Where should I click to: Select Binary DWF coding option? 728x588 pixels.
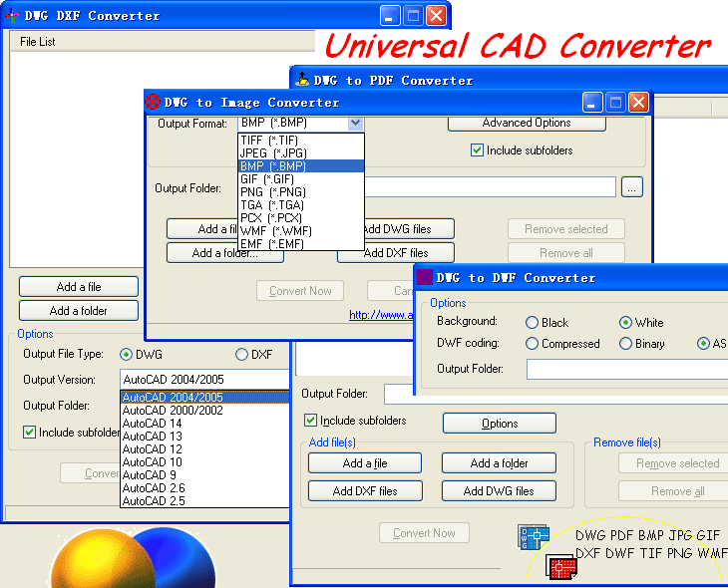coord(625,344)
